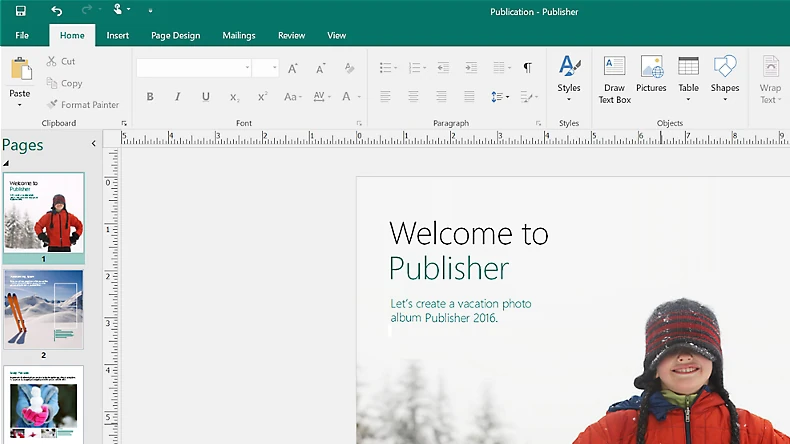Insert Pictures from Objects group
Screen dimensions: 790x444
[651, 75]
